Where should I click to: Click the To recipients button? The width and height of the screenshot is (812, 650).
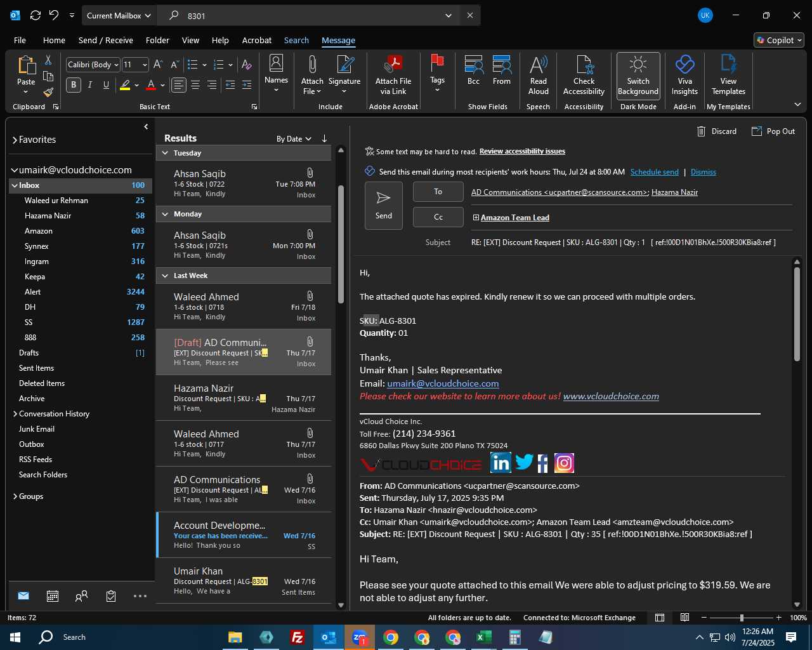coord(438,192)
